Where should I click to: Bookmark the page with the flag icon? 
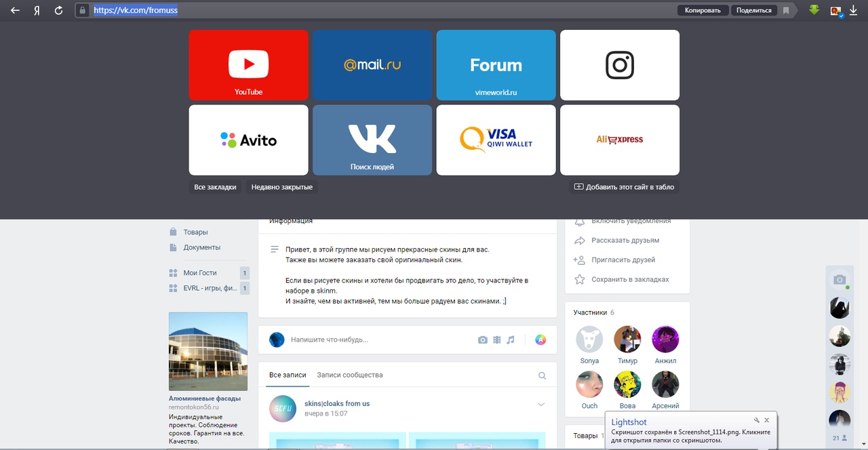point(786,10)
